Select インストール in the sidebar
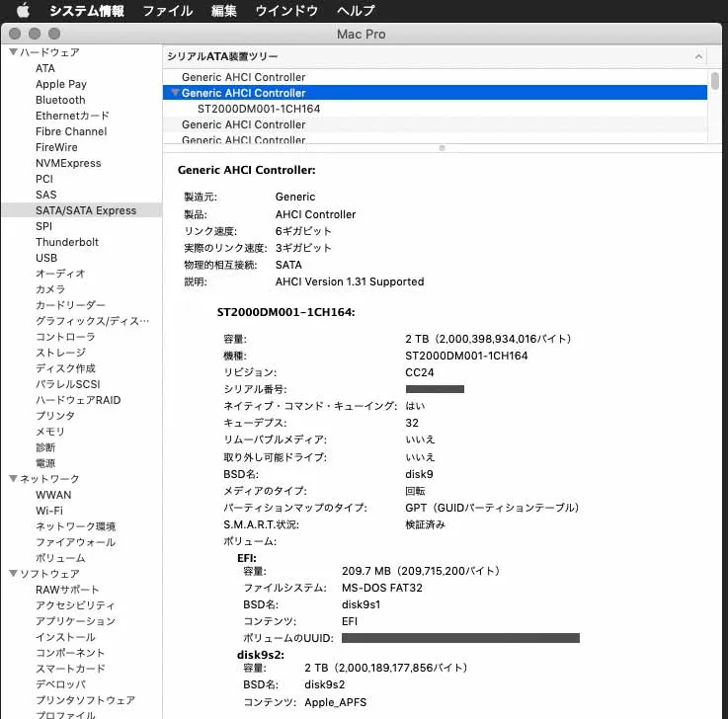The width and height of the screenshot is (728, 719). pos(65,637)
